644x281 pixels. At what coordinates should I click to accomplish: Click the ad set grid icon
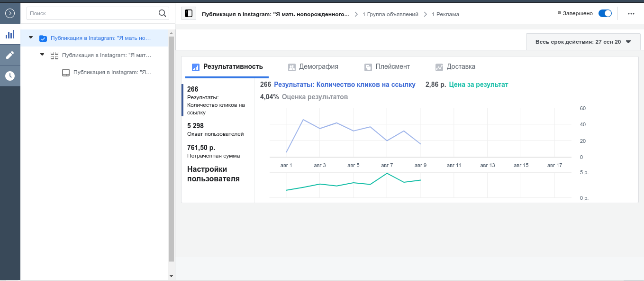(x=54, y=55)
